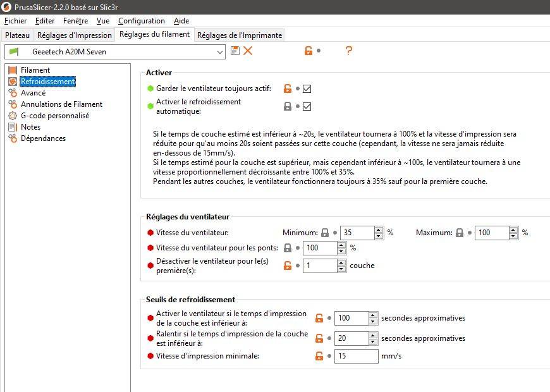Click the orange unlocked padlock in the toolbar
The width and height of the screenshot is (550, 392).
click(x=309, y=51)
